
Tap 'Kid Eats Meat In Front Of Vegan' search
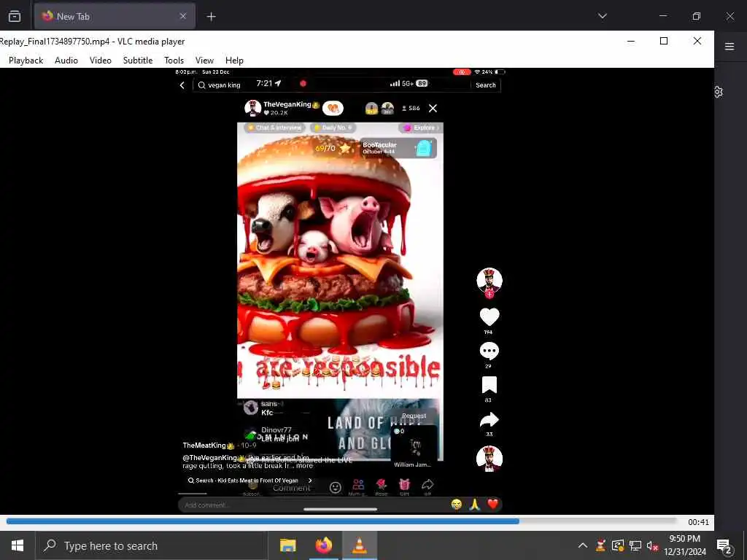coord(249,481)
